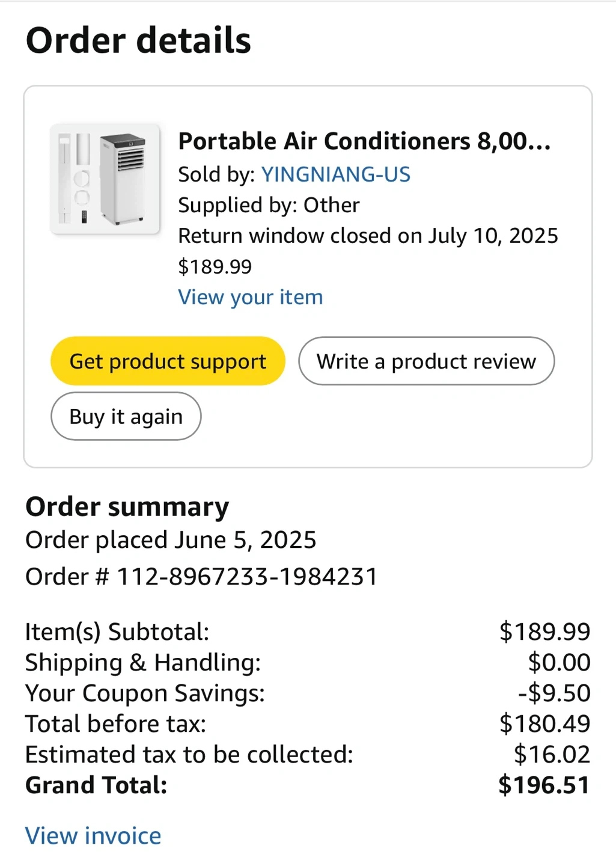Click the Return window closed date text
Screen dimensions: 616x866
368,236
